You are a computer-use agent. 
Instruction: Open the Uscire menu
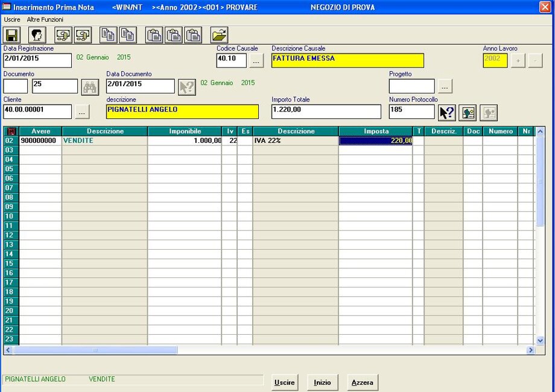click(x=12, y=19)
